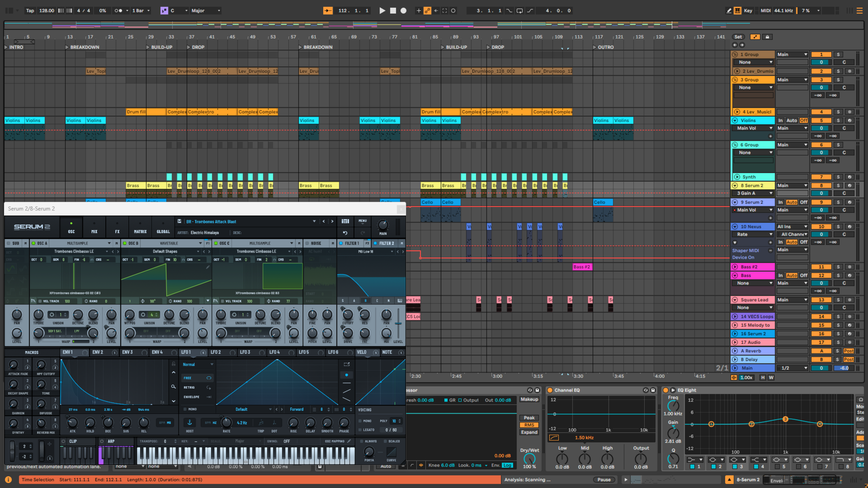
Task: Click the Set locator button
Action: 738,37
